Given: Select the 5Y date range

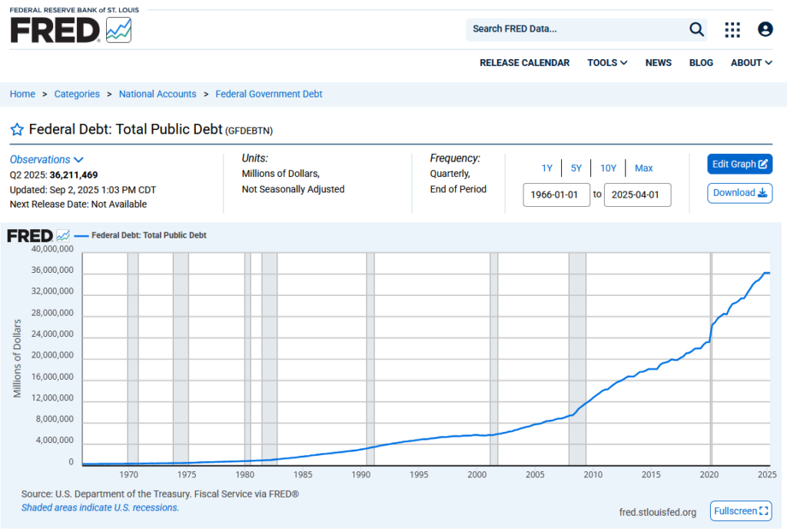Looking at the screenshot, I should (576, 168).
